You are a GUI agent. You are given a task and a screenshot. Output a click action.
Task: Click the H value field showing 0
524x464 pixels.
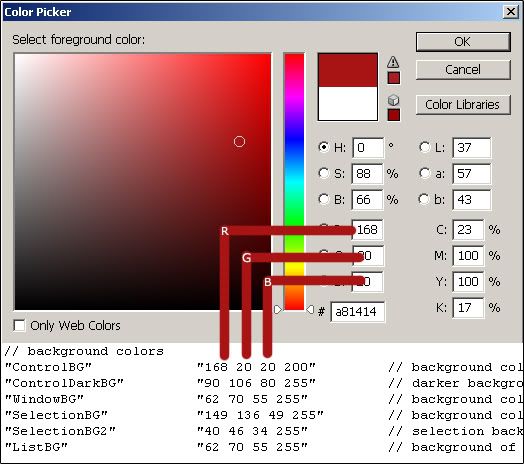368,147
